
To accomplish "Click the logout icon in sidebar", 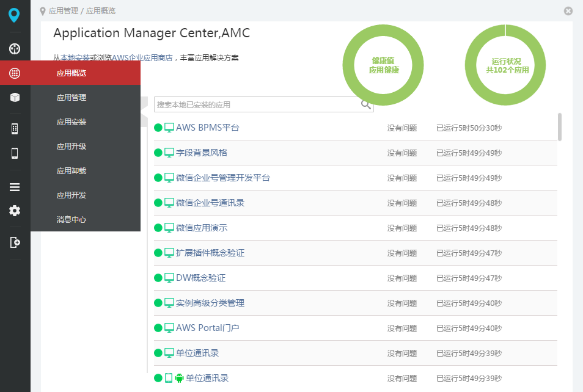I will [15, 242].
